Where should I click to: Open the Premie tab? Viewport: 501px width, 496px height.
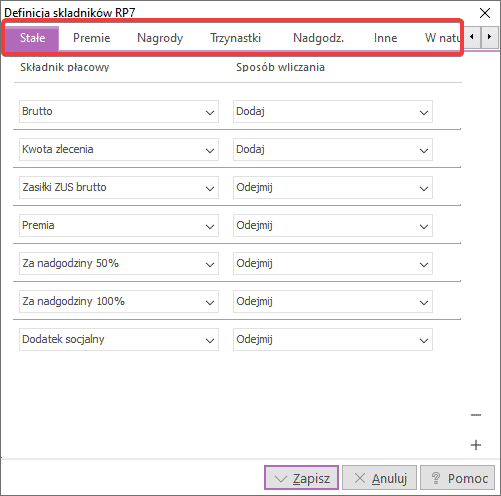(92, 38)
